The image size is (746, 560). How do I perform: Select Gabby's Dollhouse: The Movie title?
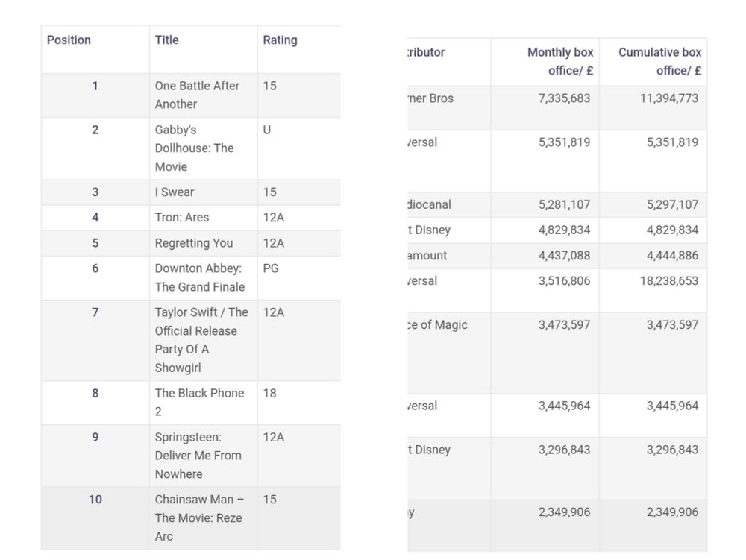(194, 148)
